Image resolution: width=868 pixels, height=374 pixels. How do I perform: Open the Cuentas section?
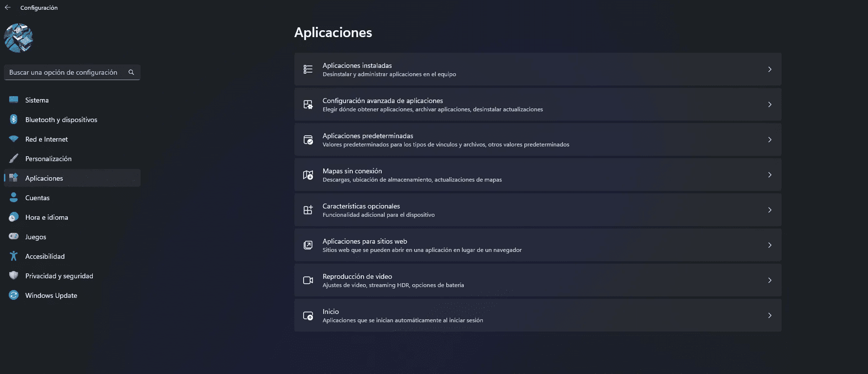pyautogui.click(x=38, y=198)
